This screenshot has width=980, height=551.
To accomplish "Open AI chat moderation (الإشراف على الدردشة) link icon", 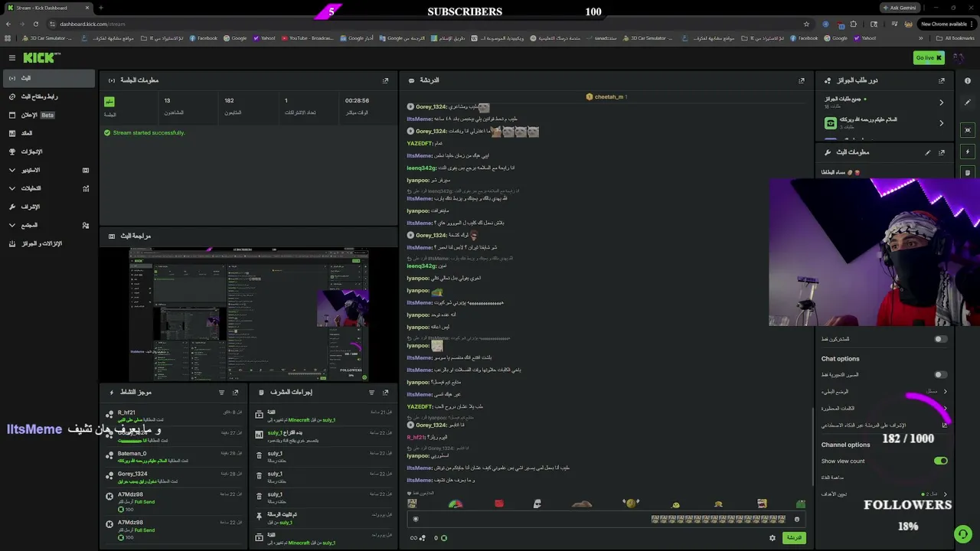I will pyautogui.click(x=945, y=425).
